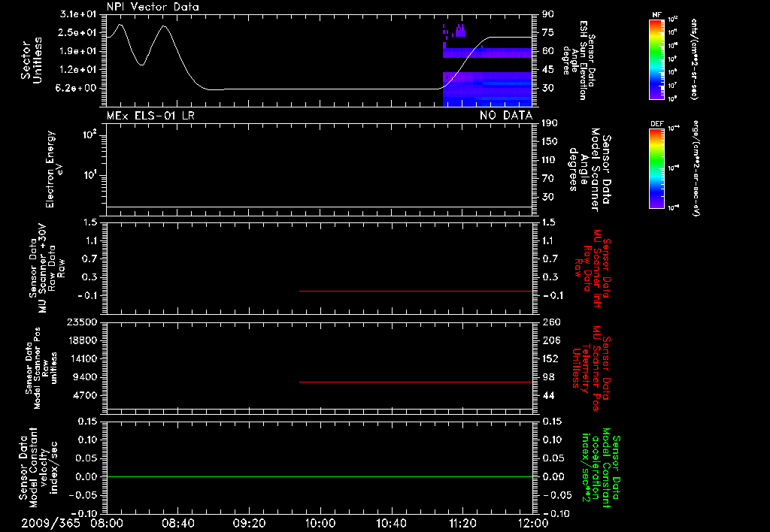This screenshot has height=532, width=770.
Task: Click the 'Model Scanner Pos Raw' axis title
Action: pyautogui.click(x=41, y=368)
